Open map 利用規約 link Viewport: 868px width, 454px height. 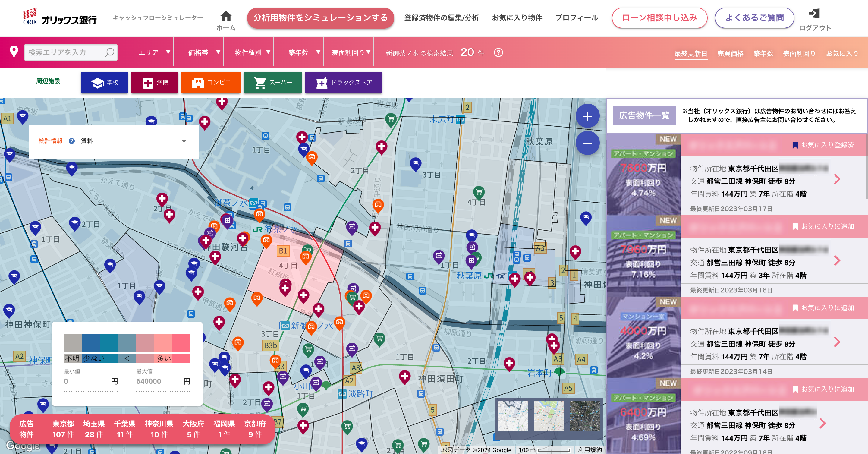click(590, 450)
